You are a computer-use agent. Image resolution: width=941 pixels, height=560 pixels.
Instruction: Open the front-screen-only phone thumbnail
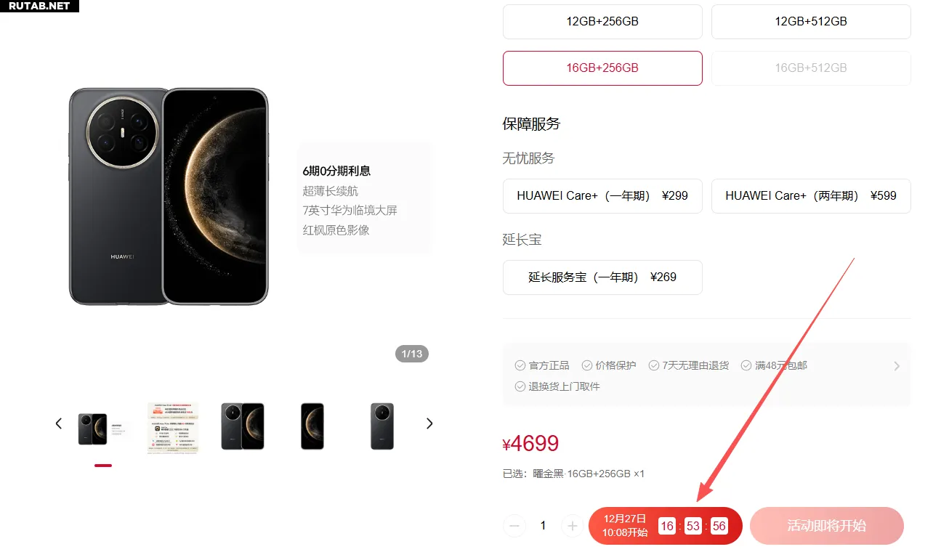[312, 426]
